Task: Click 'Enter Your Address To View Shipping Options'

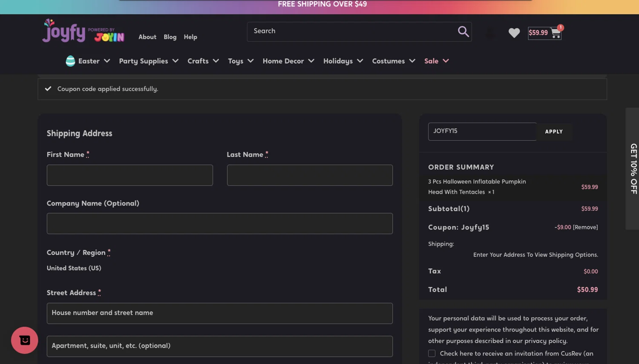Action: (x=535, y=255)
